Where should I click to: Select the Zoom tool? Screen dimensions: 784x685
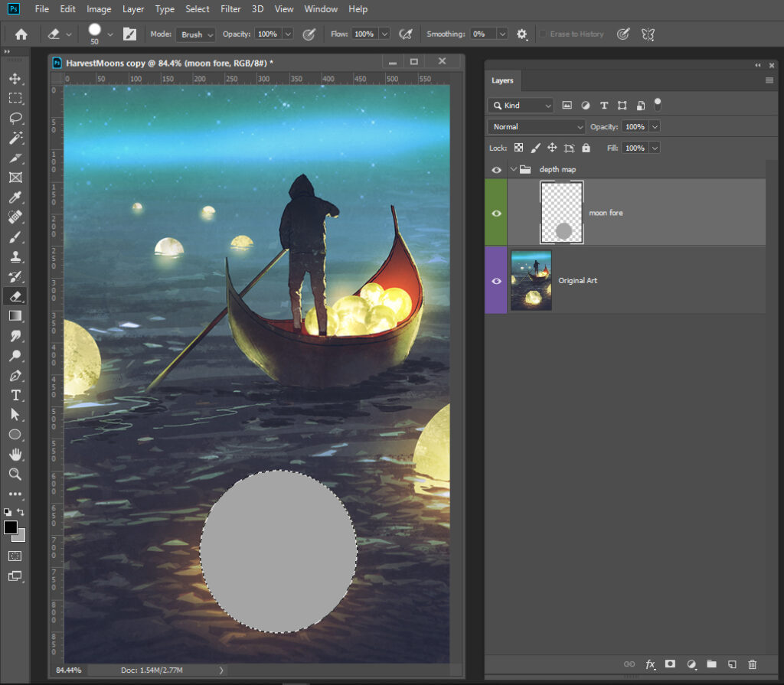(x=15, y=475)
